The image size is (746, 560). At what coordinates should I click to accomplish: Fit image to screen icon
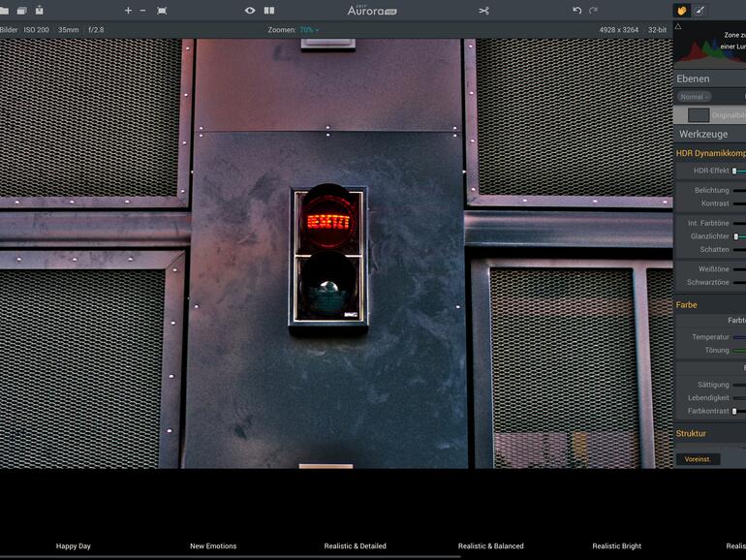[162, 11]
